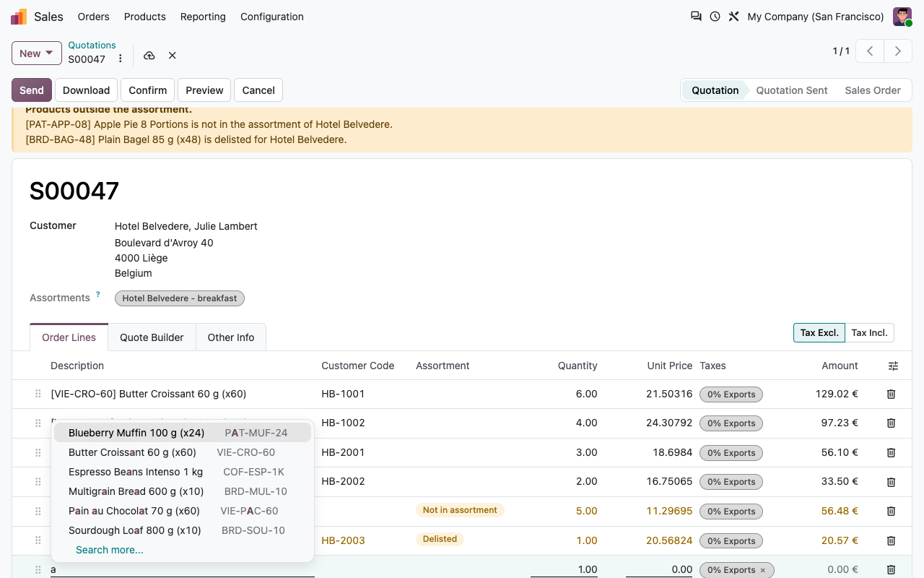Image resolution: width=924 pixels, height=578 pixels.
Task: Click the Search more... link
Action: (110, 550)
